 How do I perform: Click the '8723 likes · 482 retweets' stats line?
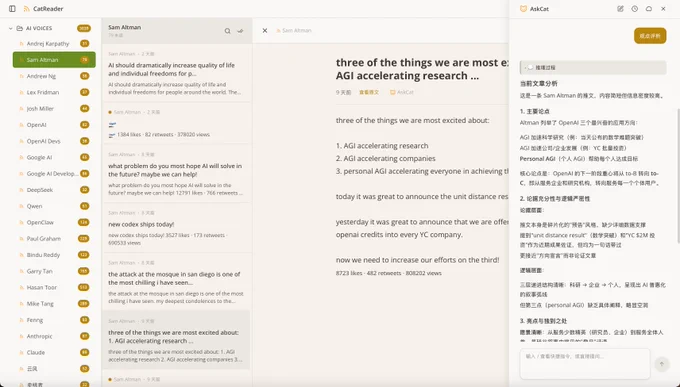389,273
